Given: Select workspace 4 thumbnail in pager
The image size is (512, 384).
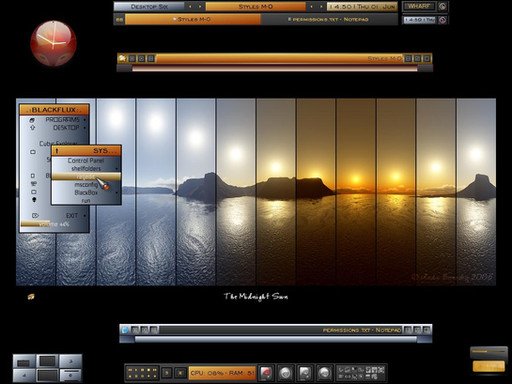Looking at the screenshot, I should [x=24, y=375].
